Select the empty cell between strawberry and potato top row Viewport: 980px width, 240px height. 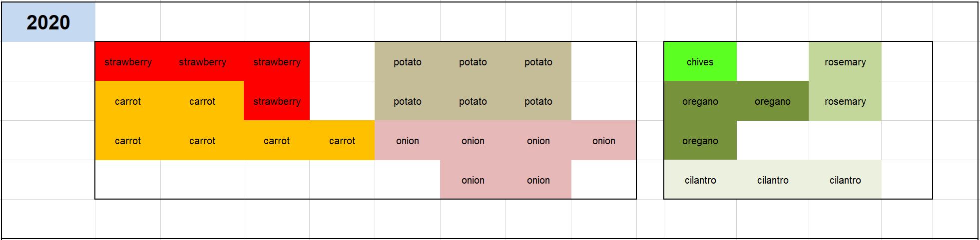click(342, 61)
